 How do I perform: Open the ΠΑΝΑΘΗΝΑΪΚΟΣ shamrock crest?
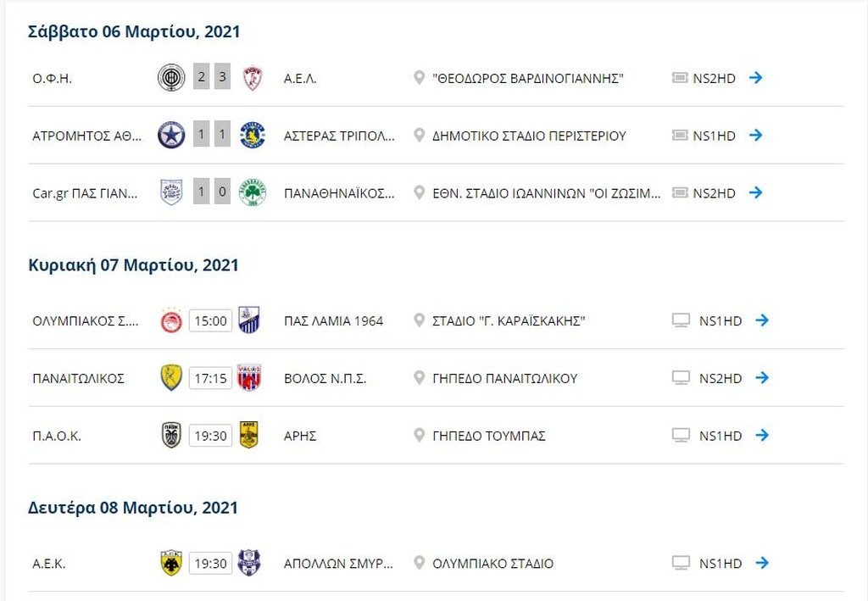252,192
